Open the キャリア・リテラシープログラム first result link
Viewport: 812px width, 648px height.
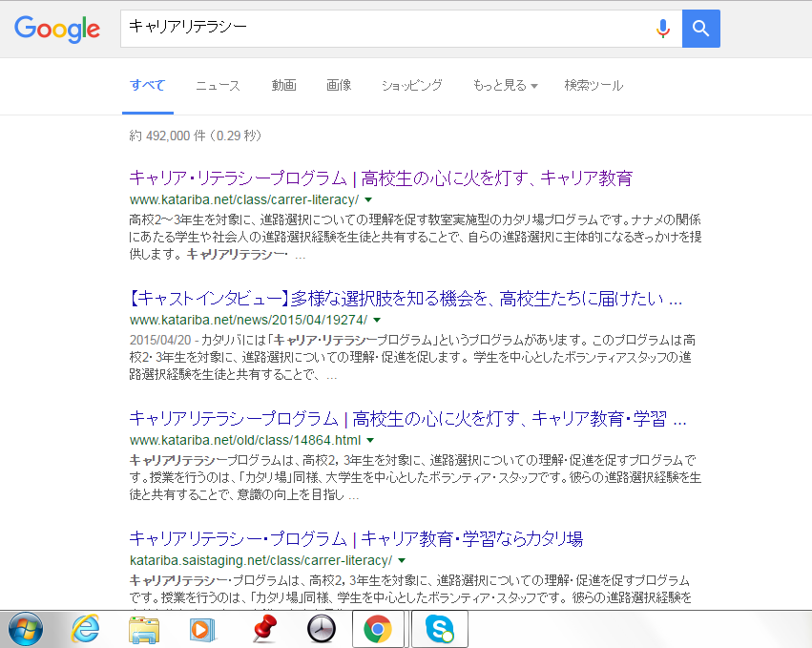[x=381, y=178]
